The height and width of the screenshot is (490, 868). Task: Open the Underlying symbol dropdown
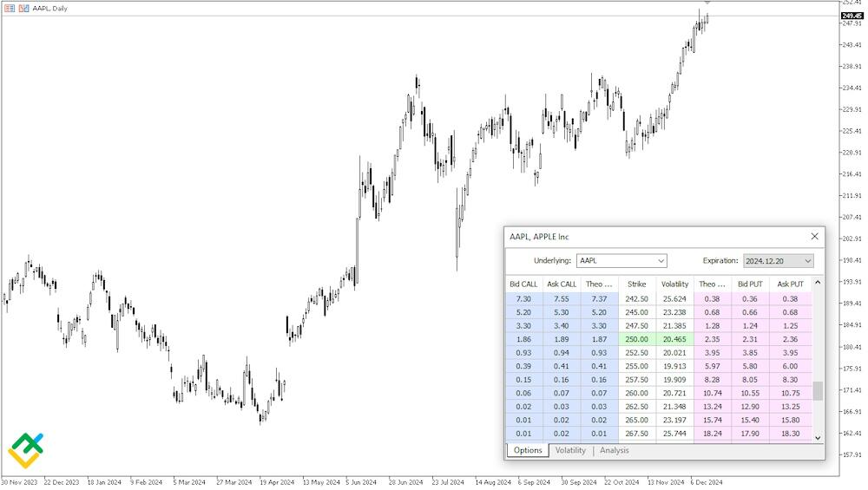point(621,260)
